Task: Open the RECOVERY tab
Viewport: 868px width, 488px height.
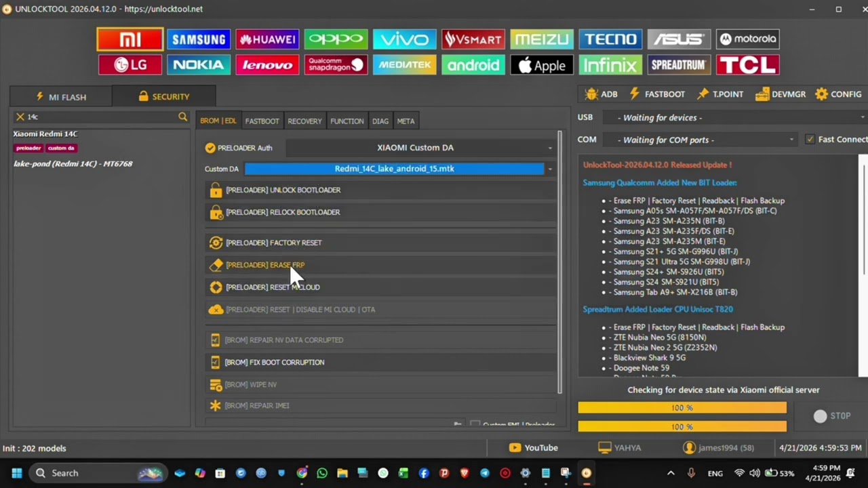Action: tap(304, 121)
